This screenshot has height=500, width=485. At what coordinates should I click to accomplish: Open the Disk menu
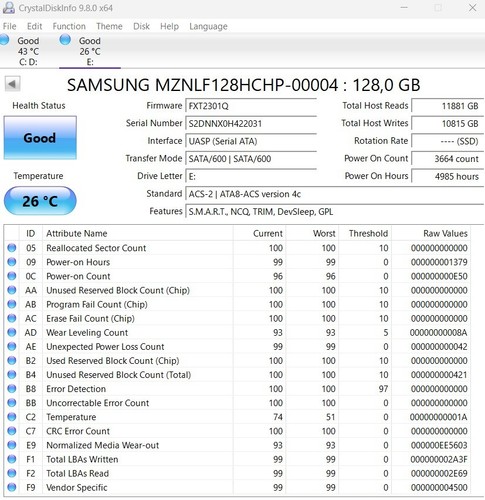(141, 26)
